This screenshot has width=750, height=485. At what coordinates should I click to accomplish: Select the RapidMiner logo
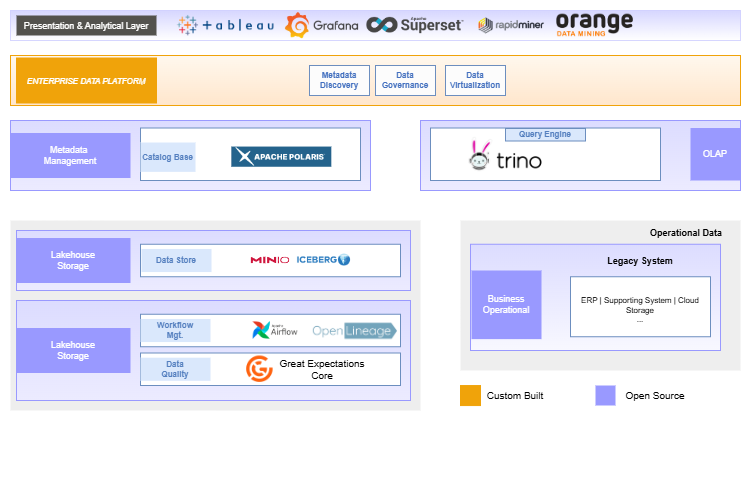[x=511, y=25]
